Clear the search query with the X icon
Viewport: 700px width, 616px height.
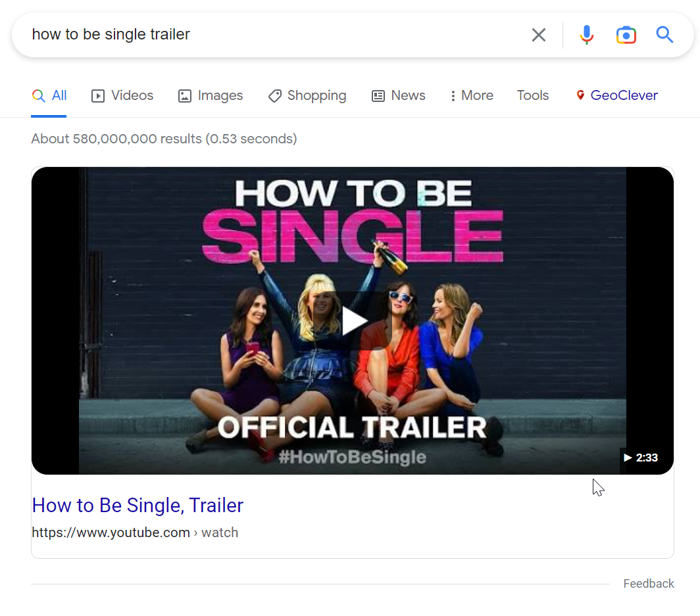538,35
